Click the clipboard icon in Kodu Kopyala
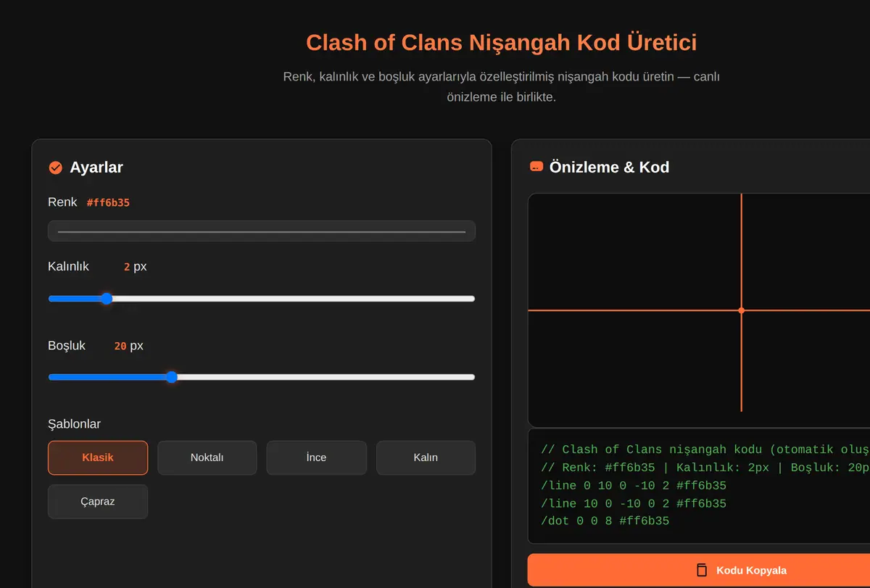The width and height of the screenshot is (870, 588). point(701,570)
